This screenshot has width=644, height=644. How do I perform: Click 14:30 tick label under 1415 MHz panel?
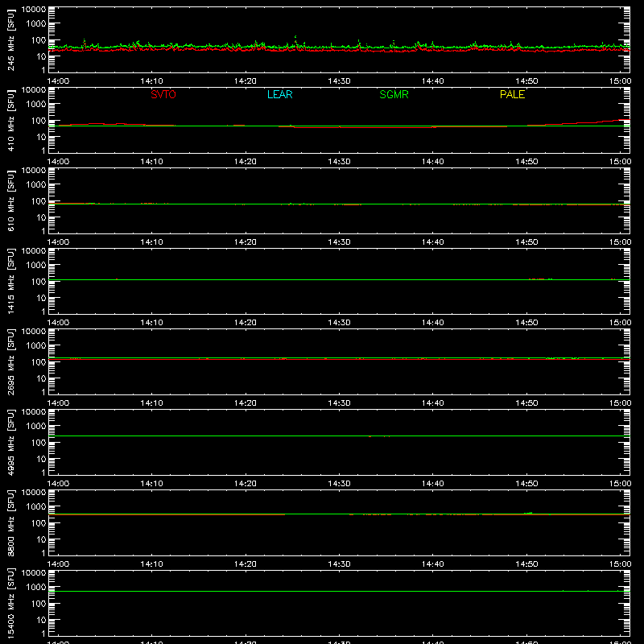(339, 323)
